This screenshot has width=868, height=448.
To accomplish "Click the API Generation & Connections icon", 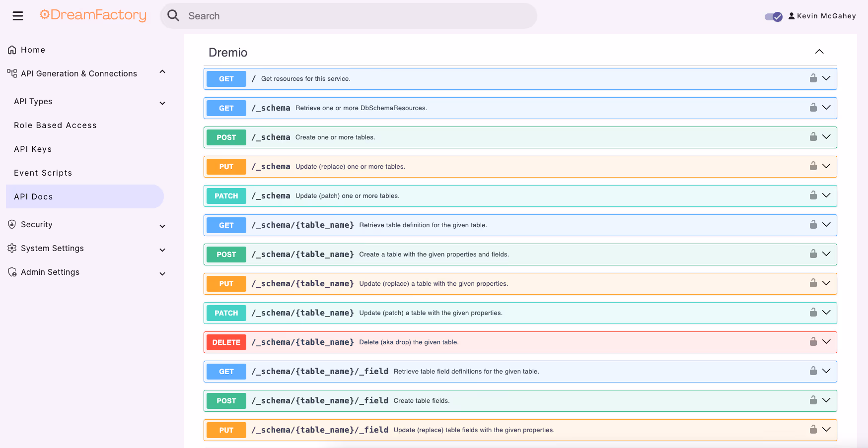I will point(12,73).
